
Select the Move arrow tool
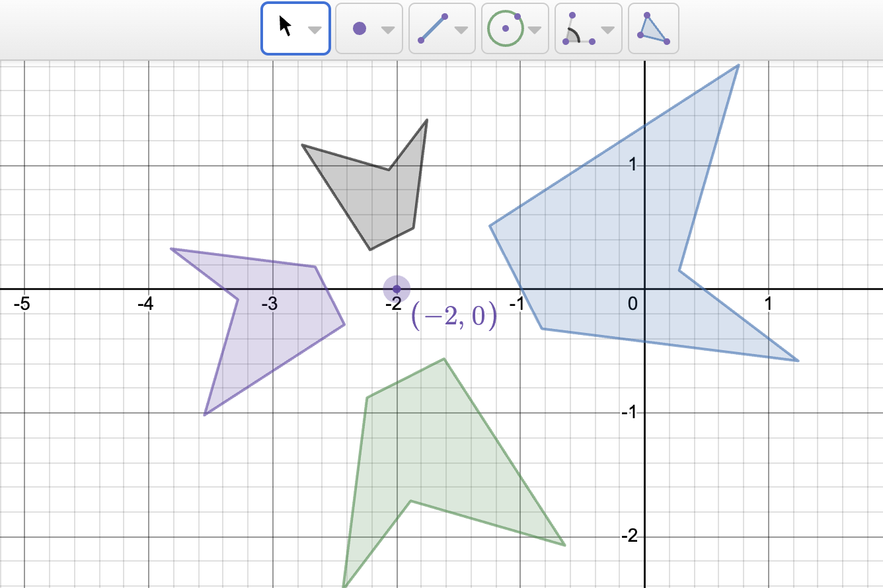pos(286,28)
